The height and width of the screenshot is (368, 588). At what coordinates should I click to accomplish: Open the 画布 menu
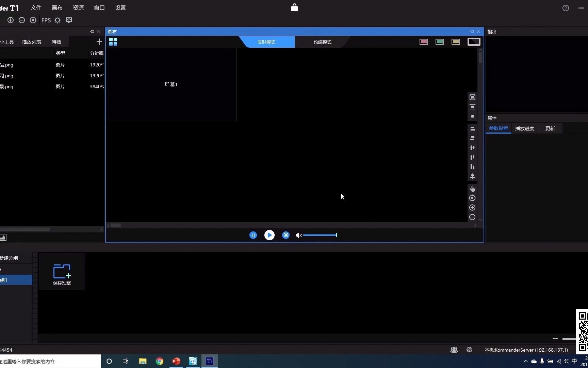(x=57, y=7)
